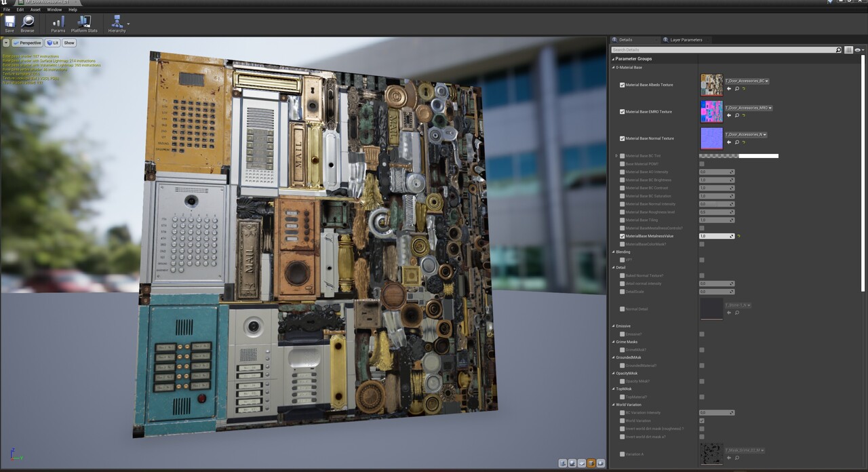Uncheck Material Base Albedo Texture override
The height and width of the screenshot is (472, 868).
click(x=623, y=85)
